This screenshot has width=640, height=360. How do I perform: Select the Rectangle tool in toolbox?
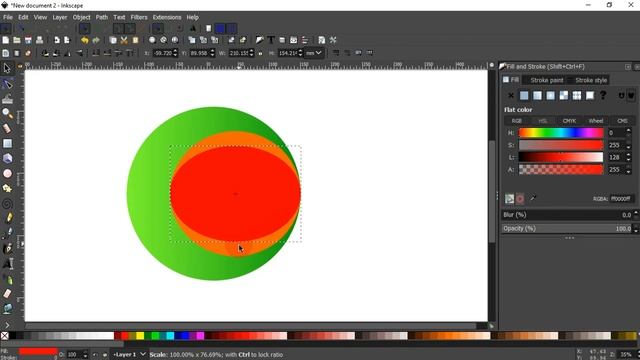pyautogui.click(x=7, y=143)
